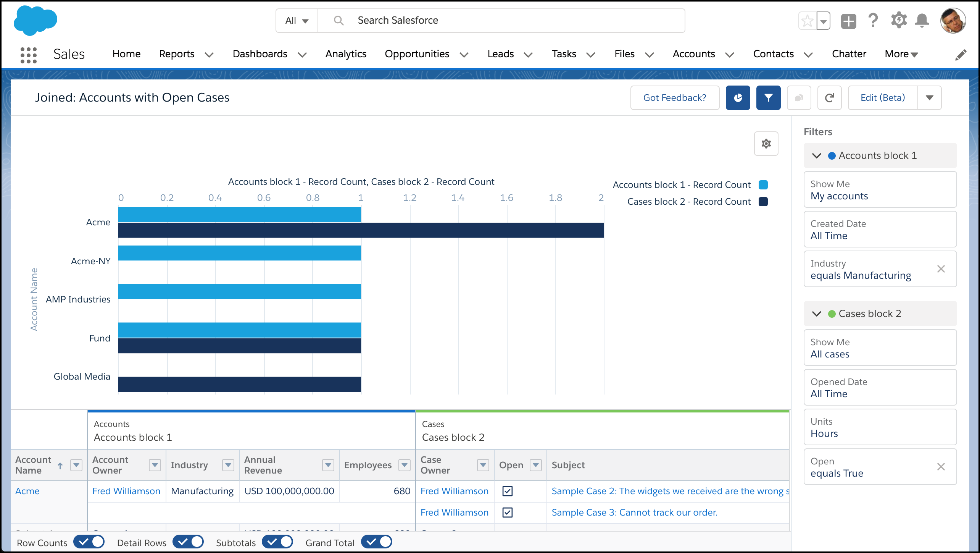Open the Tasks tab
Image resolution: width=980 pixels, height=553 pixels.
pos(564,54)
